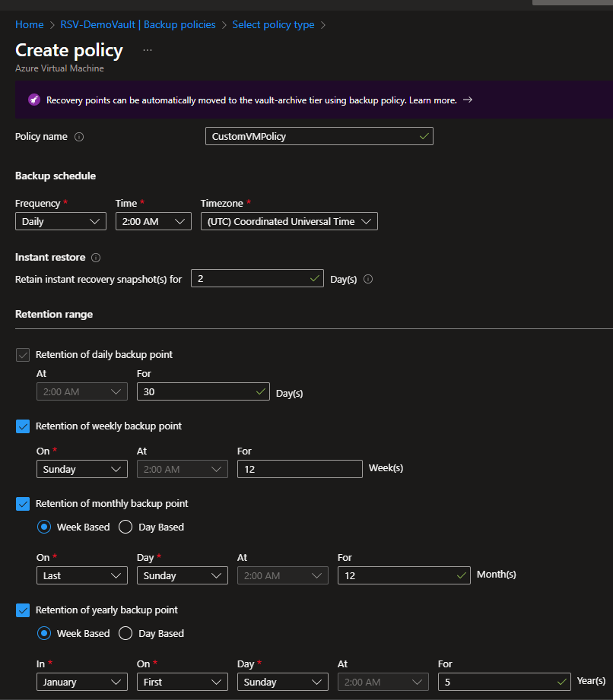The height and width of the screenshot is (700, 613).
Task: Uncheck Retention of monthly backup point
Action: [x=23, y=503]
